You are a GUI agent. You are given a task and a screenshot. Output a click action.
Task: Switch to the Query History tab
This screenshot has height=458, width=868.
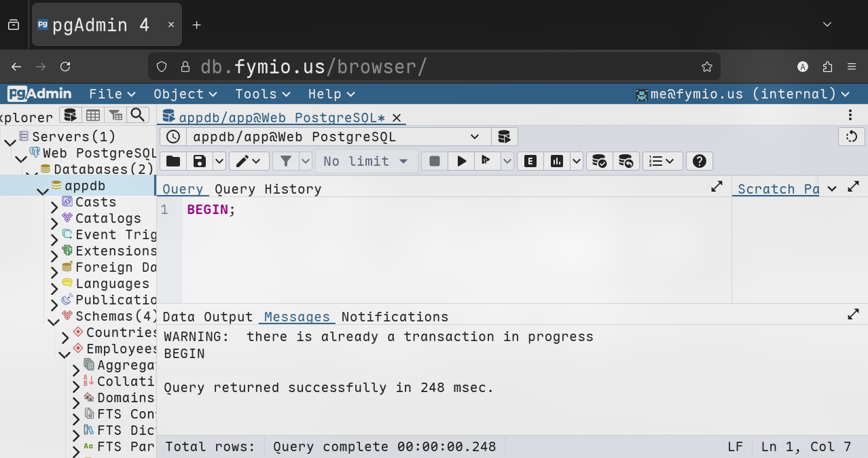[x=268, y=189]
